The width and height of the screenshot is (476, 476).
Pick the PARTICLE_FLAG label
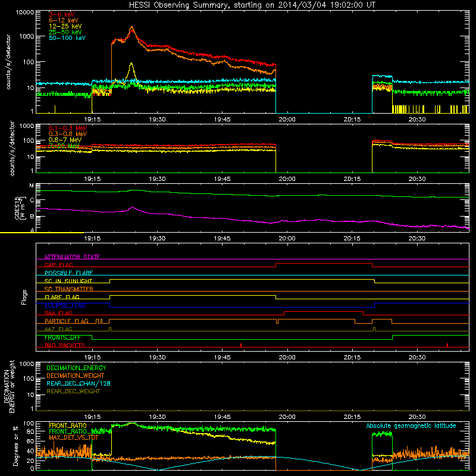[67, 321]
